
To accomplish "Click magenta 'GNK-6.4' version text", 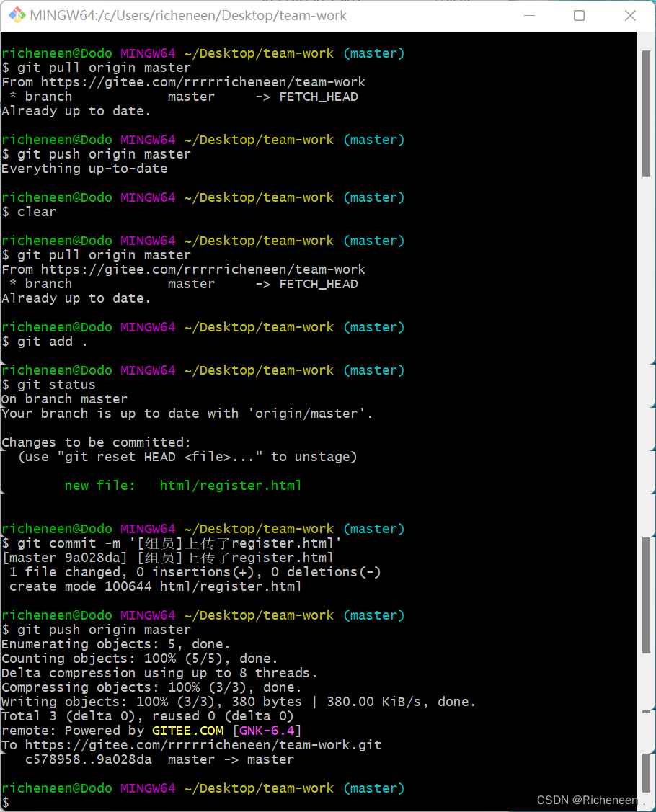I will coord(266,731).
